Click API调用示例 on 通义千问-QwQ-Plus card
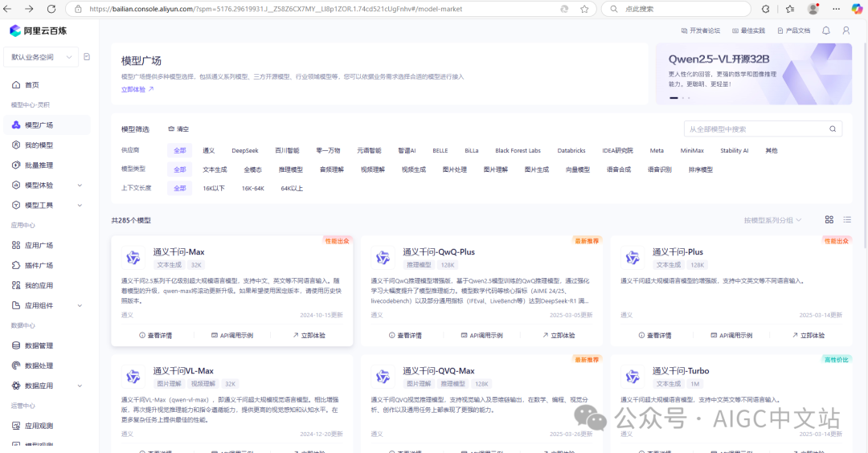The width and height of the screenshot is (868, 453). coord(481,335)
